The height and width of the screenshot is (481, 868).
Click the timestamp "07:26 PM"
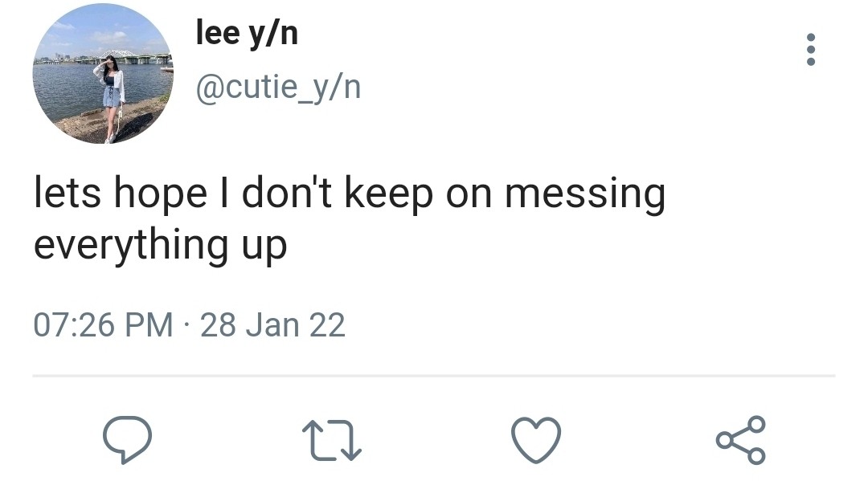[x=103, y=325]
